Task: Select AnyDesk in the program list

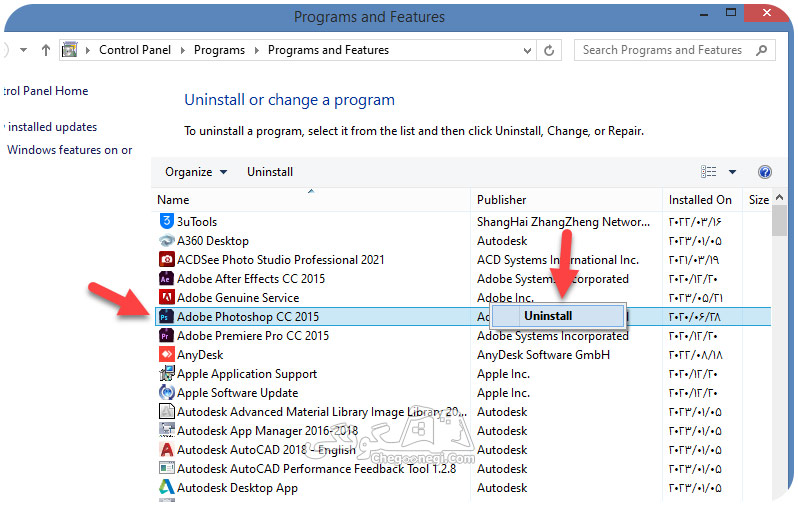Action: point(200,355)
